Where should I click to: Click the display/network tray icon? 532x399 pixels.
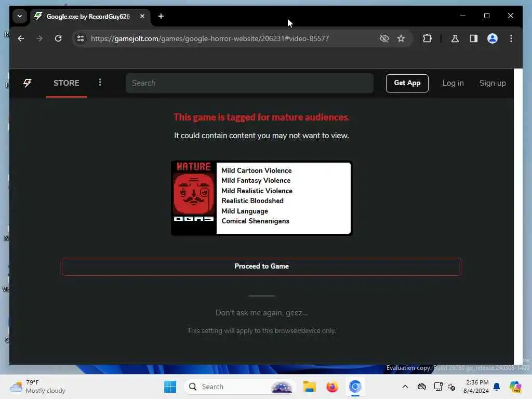click(438, 387)
